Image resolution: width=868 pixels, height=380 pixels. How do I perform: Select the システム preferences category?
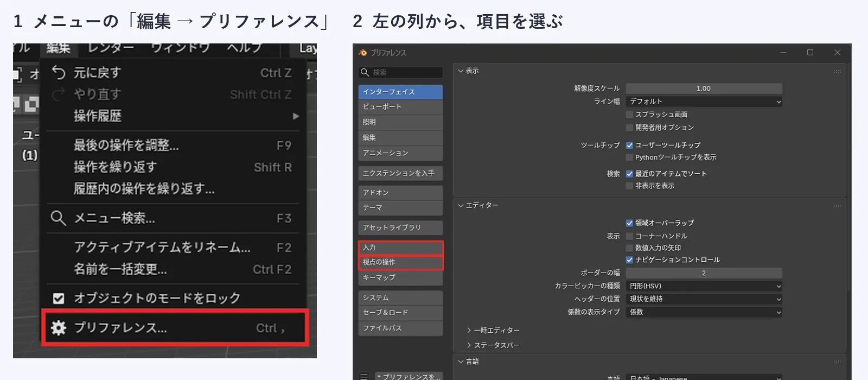point(400,297)
